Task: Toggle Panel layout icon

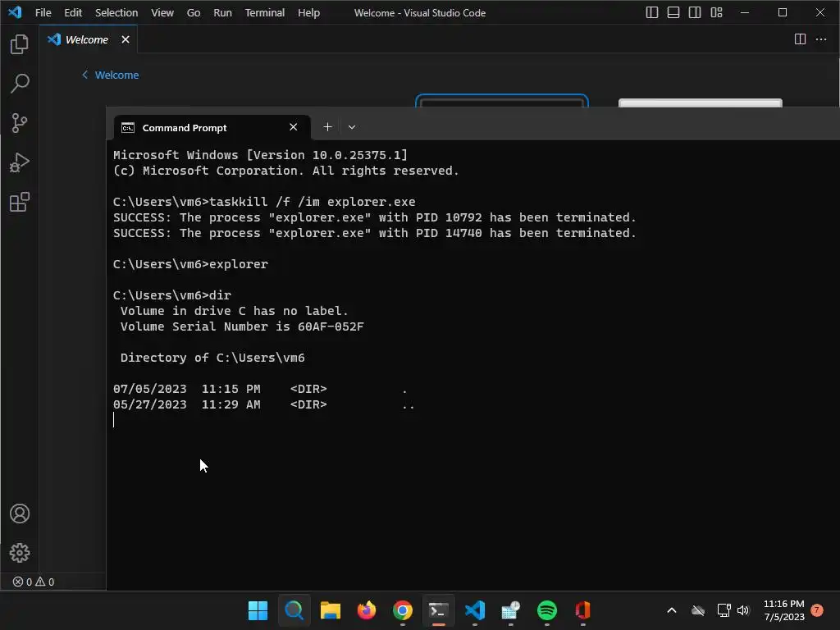Action: [x=673, y=12]
